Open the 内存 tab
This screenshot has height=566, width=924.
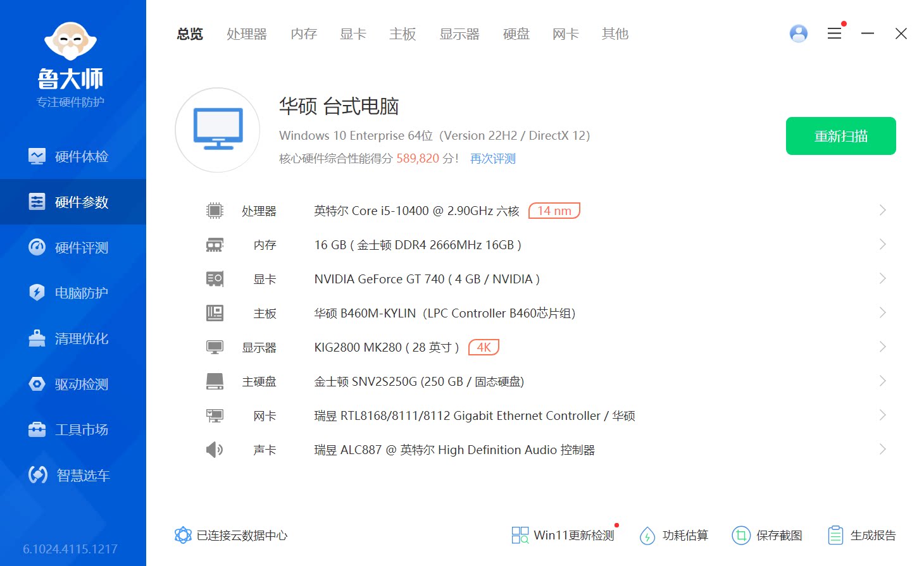[304, 34]
